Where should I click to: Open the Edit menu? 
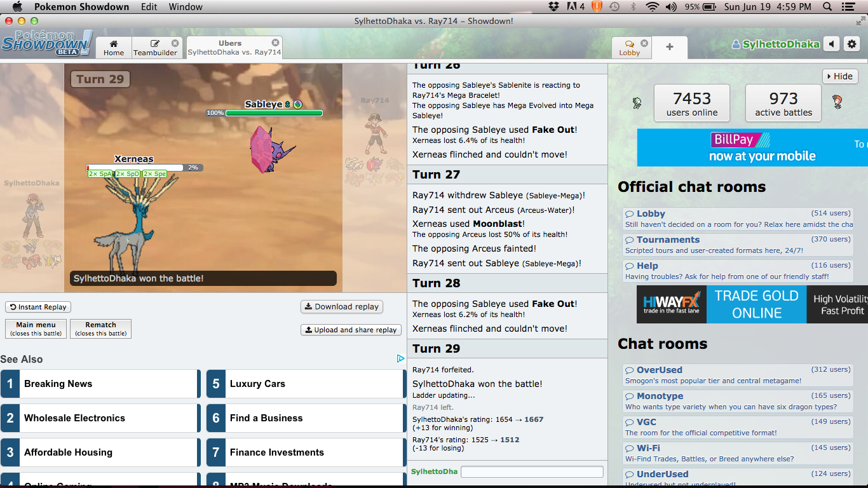[149, 7]
